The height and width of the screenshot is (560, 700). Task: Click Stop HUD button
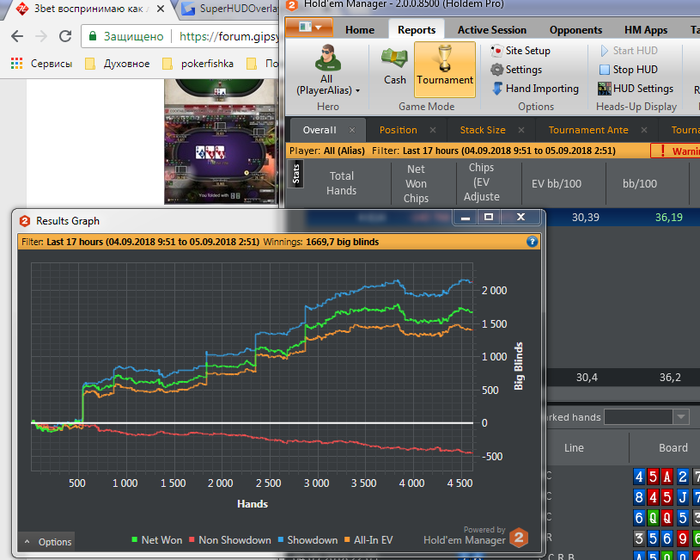click(628, 70)
